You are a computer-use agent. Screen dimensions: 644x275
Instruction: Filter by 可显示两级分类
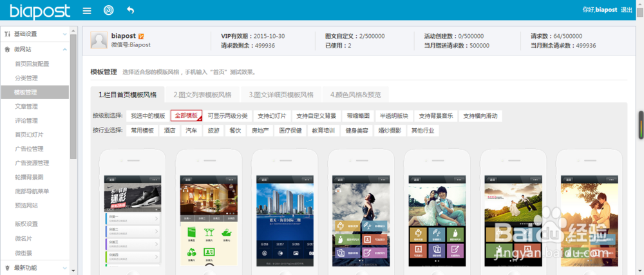227,116
